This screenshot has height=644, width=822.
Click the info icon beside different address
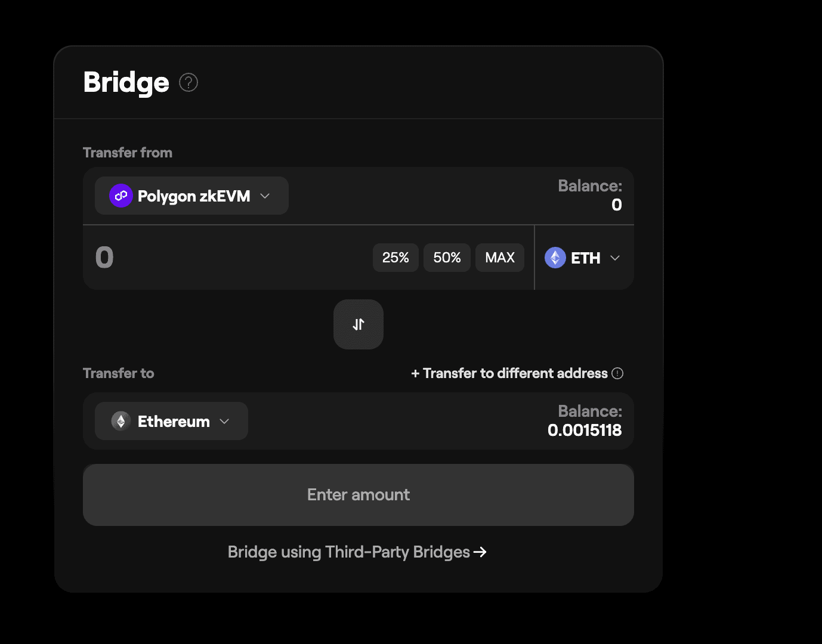click(x=618, y=373)
